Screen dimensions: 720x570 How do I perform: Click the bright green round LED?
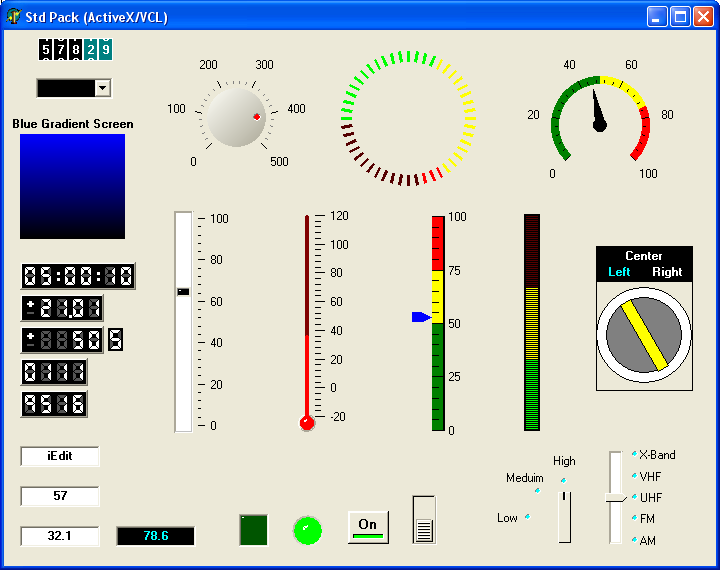(x=307, y=530)
